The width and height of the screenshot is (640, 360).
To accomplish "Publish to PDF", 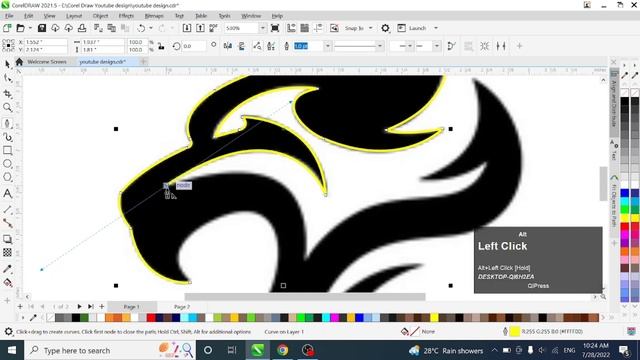I will 213,28.
